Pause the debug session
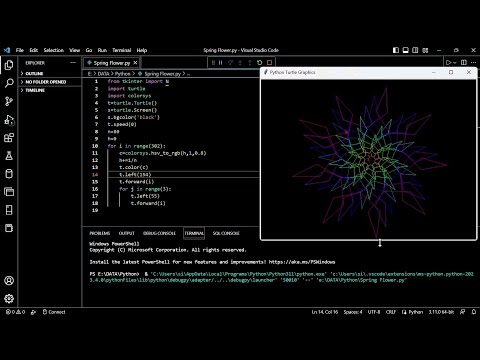 click(221, 62)
